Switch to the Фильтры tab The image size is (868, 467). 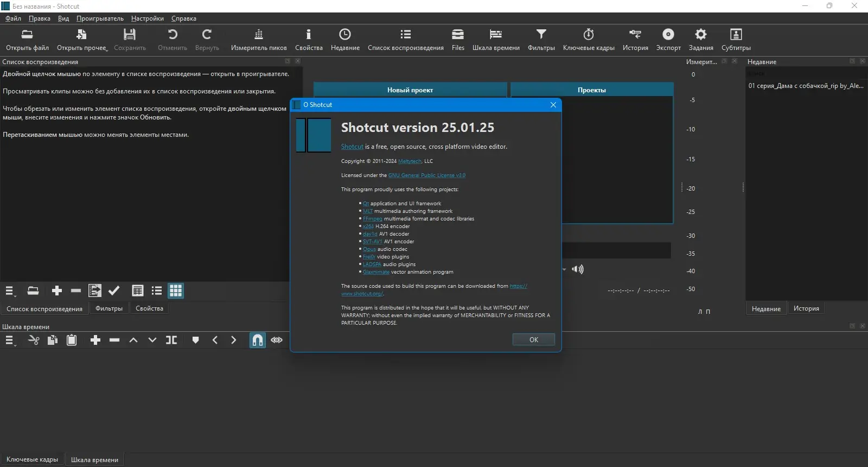pos(109,308)
